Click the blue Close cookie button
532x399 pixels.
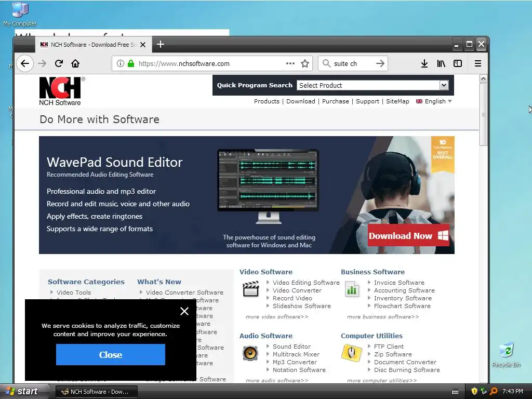pyautogui.click(x=111, y=354)
